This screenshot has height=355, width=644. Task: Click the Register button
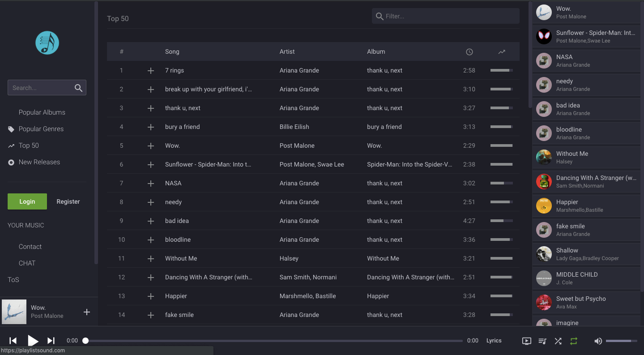[68, 201]
